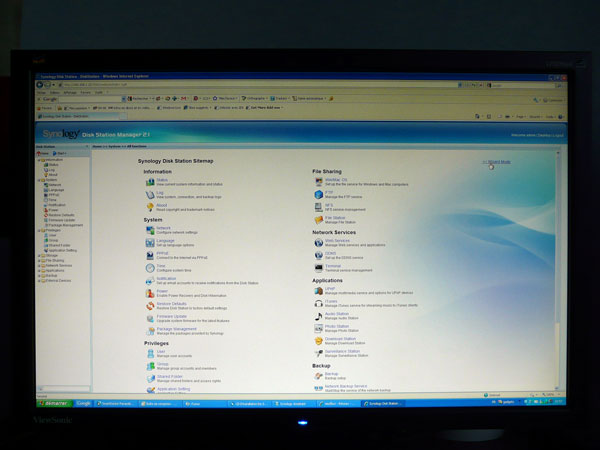Open the iTunes headphones icon under Applications
Image resolution: width=600 pixels, height=450 pixels.
coord(319,303)
